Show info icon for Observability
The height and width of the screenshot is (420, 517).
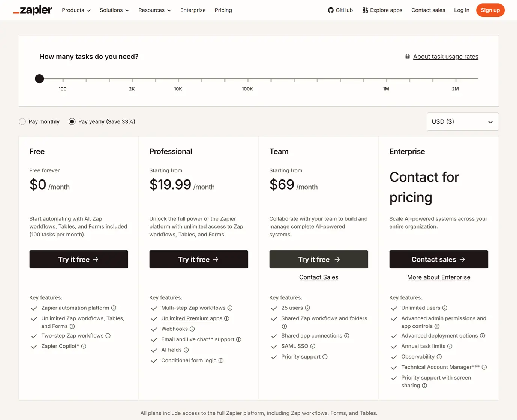(x=439, y=357)
